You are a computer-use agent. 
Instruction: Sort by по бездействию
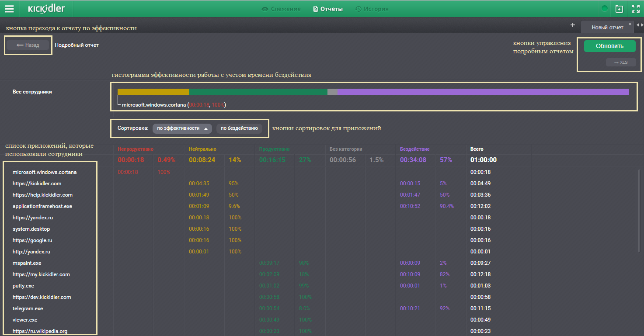(239, 128)
